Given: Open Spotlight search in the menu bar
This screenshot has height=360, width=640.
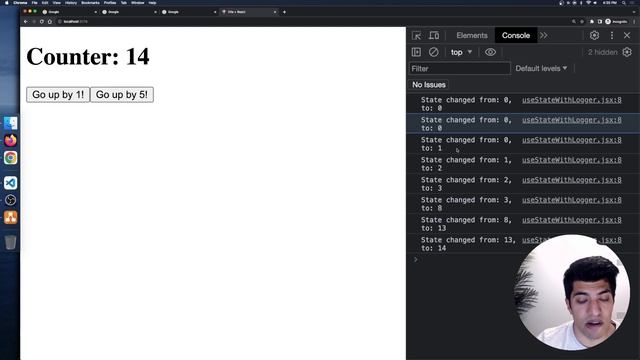Looking at the screenshot, I should pos(624,2).
